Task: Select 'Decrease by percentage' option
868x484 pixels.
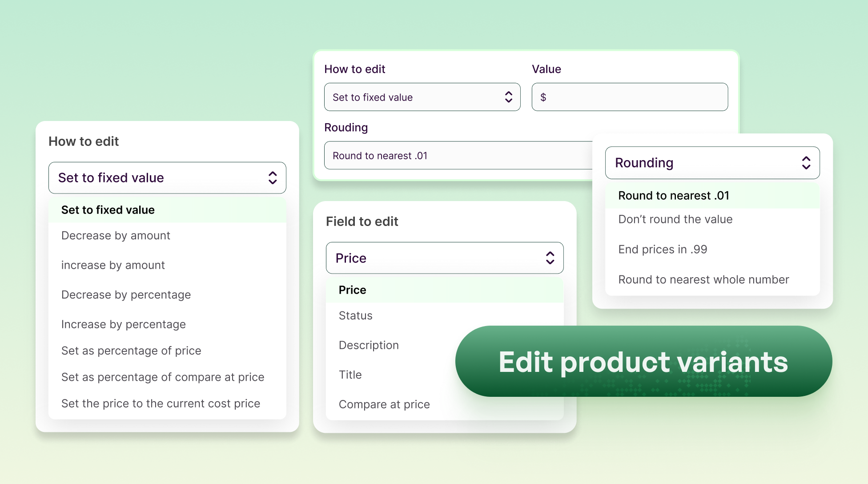Action: [126, 295]
